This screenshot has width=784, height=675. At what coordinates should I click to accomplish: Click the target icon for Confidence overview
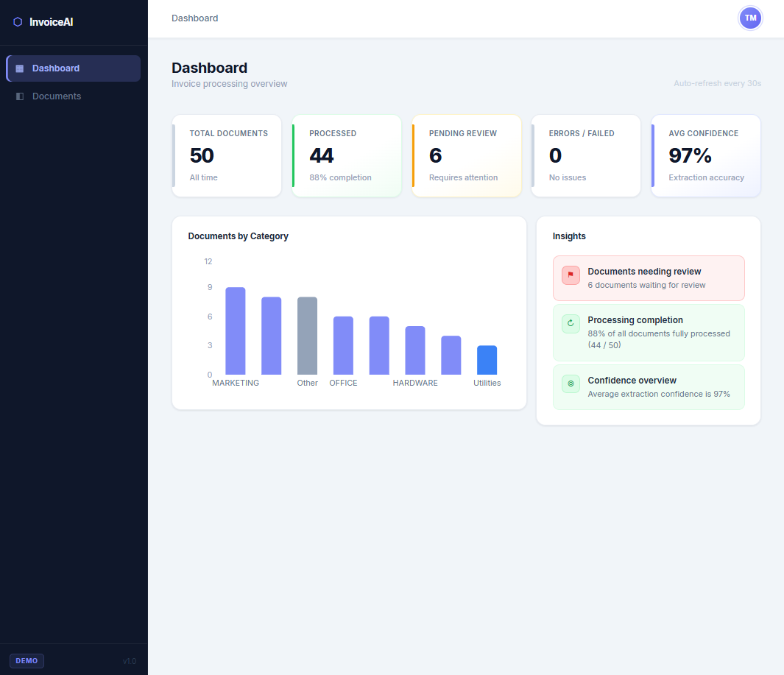(571, 384)
